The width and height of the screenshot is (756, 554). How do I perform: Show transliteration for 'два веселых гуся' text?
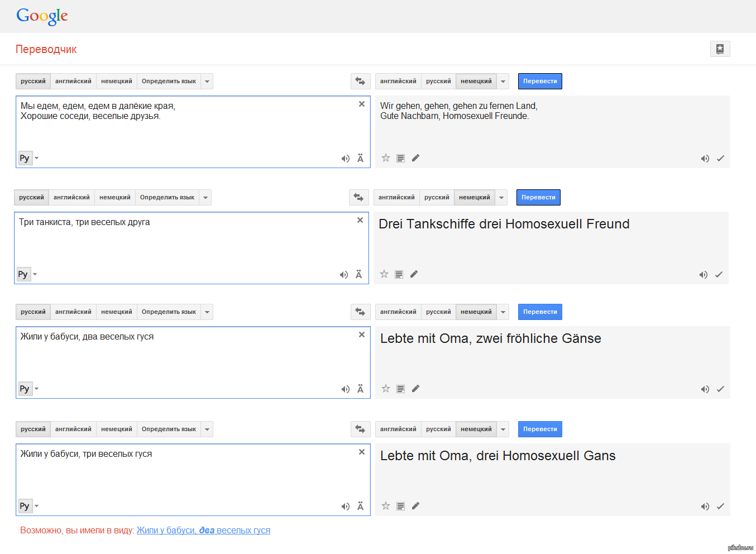coord(361,389)
